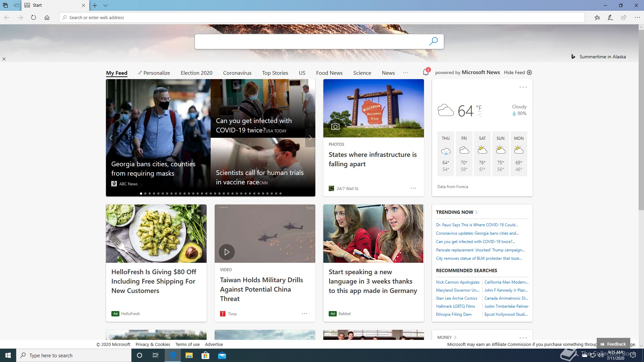Screen dimensions: 644x362
Task: Open feed settings gear icon
Action: 529,72
